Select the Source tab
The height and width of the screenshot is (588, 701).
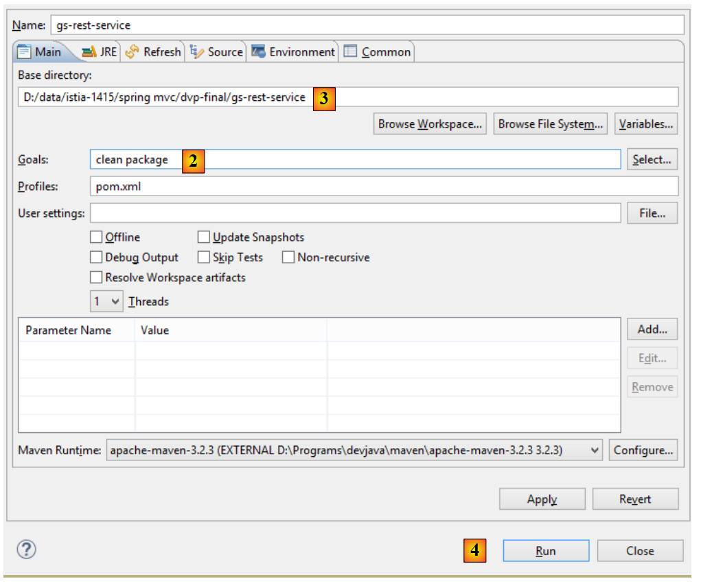[x=217, y=52]
